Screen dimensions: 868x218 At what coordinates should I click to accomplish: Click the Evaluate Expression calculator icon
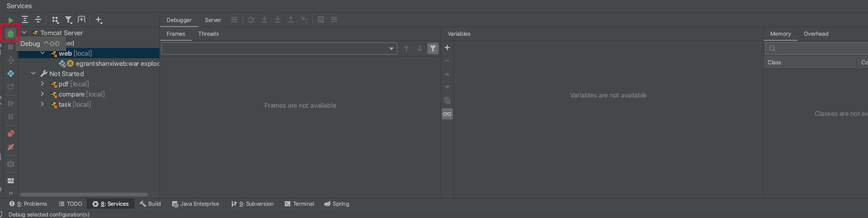(321, 19)
